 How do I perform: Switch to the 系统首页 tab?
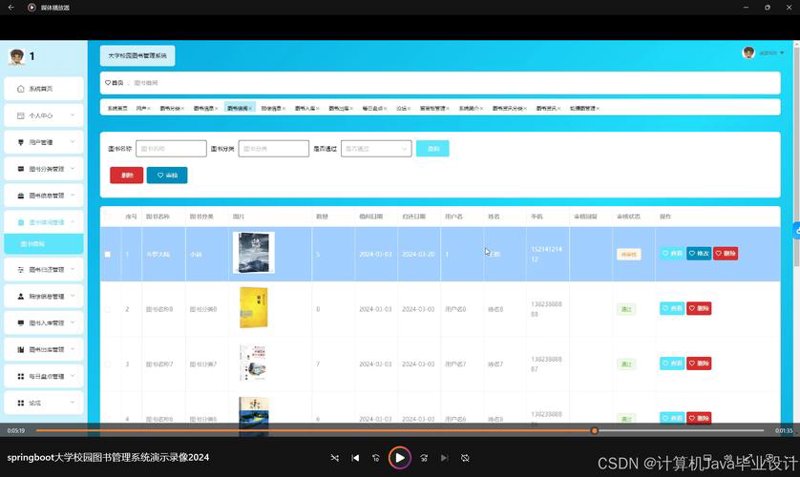pos(117,109)
